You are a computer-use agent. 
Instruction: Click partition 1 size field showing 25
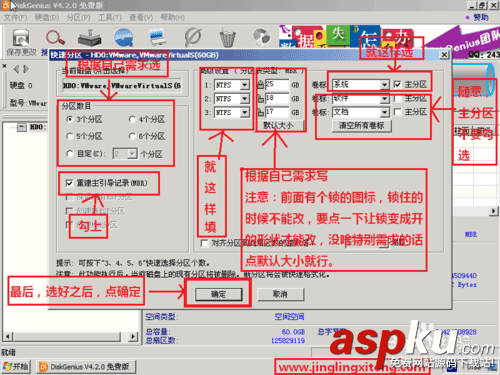277,85
